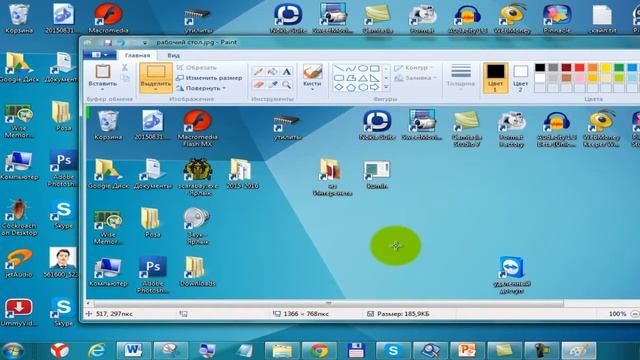Activate the Цвет 1 color slot
The width and height of the screenshot is (640, 360).
pos(495,78)
